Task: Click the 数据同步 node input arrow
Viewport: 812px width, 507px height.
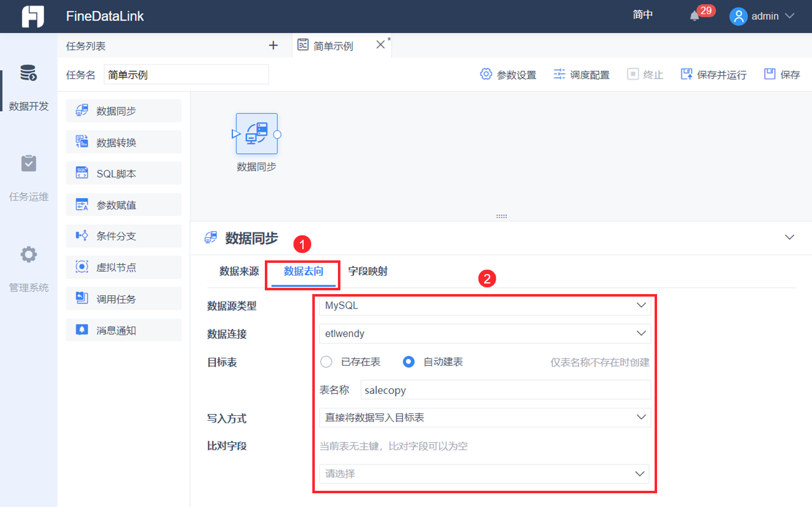Action: coord(235,134)
